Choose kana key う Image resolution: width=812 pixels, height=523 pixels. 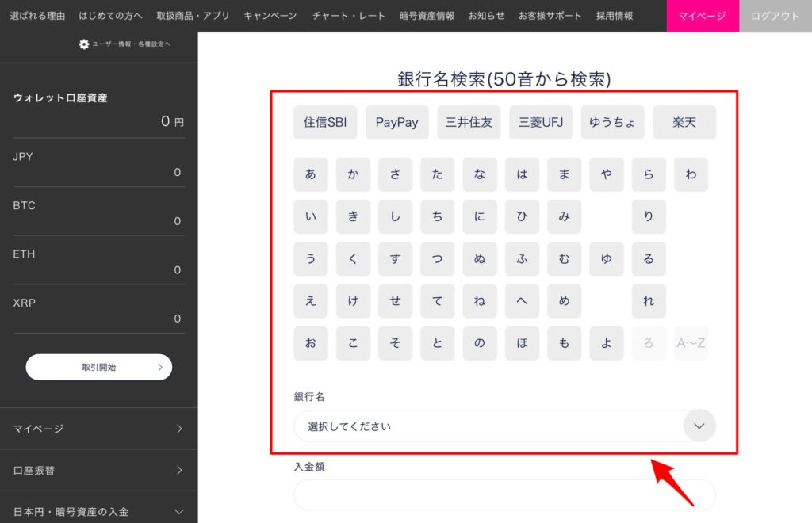[x=311, y=258]
